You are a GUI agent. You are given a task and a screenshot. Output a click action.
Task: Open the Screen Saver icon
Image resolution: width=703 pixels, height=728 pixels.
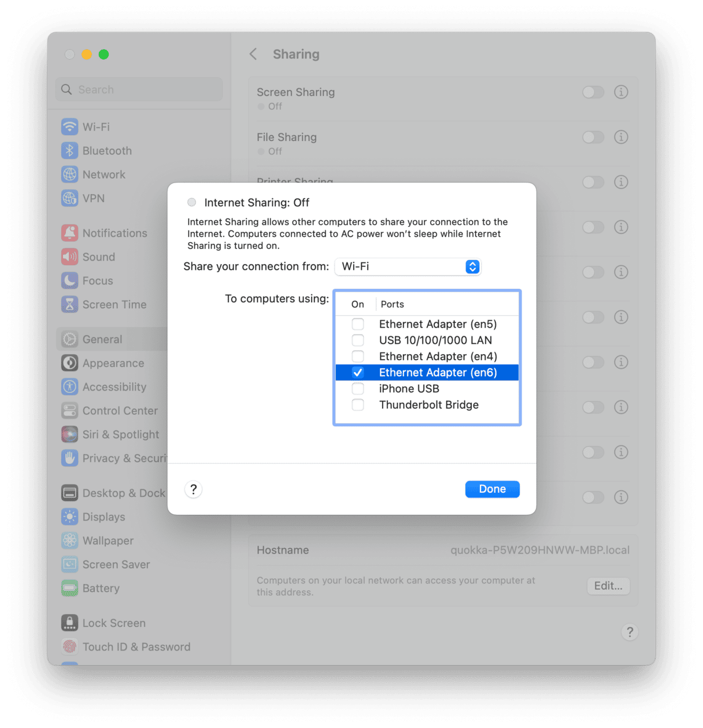69,564
